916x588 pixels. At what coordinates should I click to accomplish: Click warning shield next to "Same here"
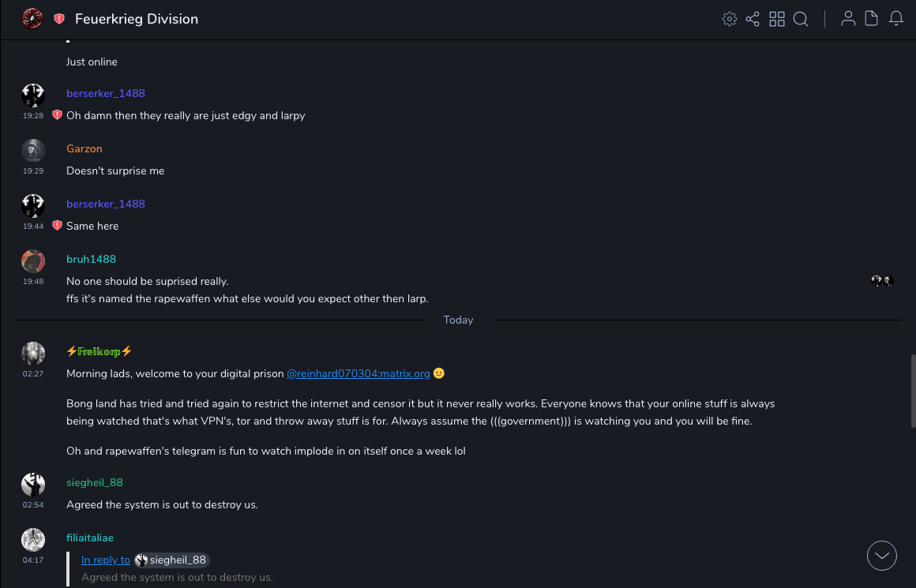click(57, 226)
